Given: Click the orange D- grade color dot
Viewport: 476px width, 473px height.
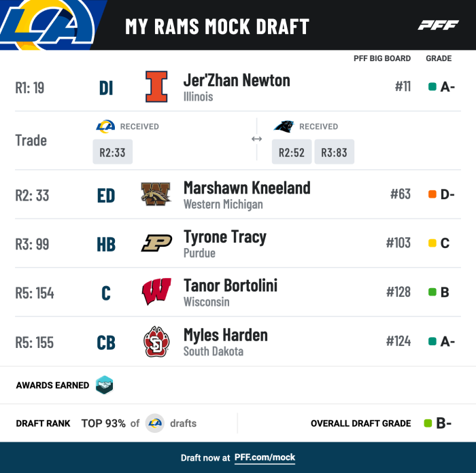Looking at the screenshot, I should click(432, 195).
